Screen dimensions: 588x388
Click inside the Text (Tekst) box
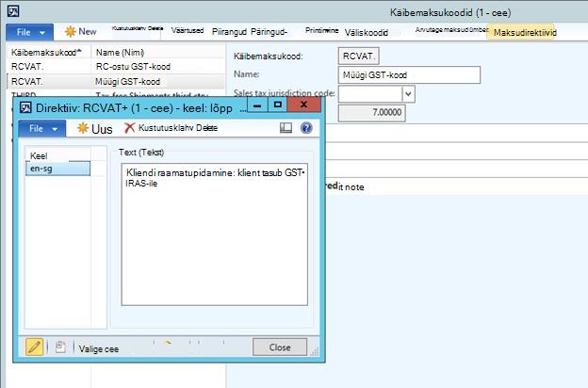click(215, 234)
